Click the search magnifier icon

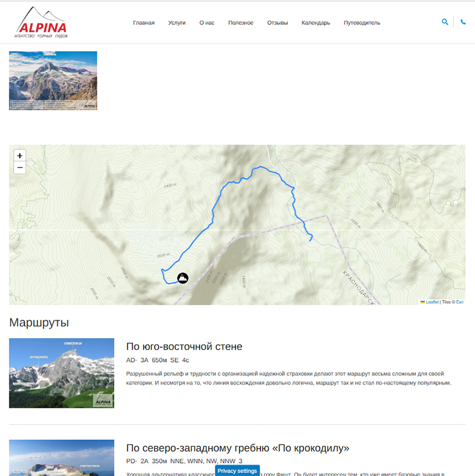[x=445, y=22]
